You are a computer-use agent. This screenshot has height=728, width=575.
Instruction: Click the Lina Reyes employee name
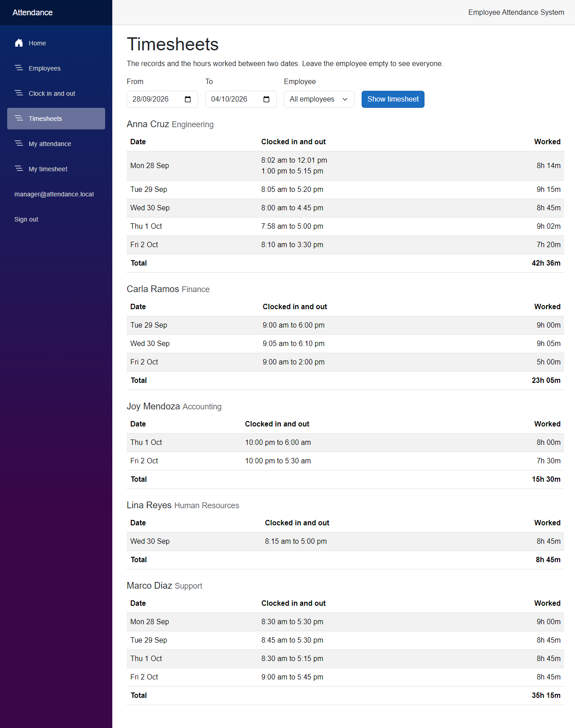click(x=149, y=505)
